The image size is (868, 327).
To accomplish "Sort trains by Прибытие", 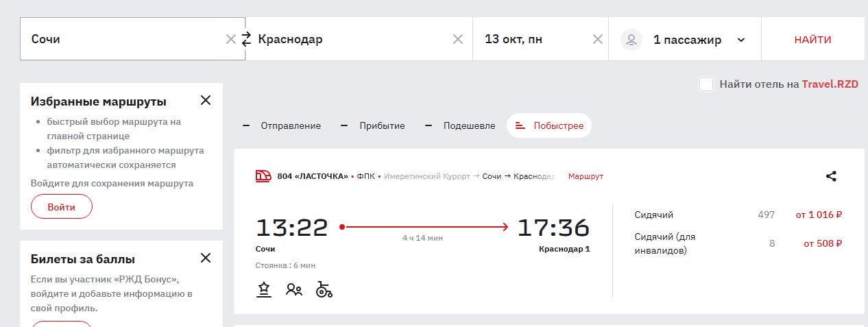I will coord(374,125).
